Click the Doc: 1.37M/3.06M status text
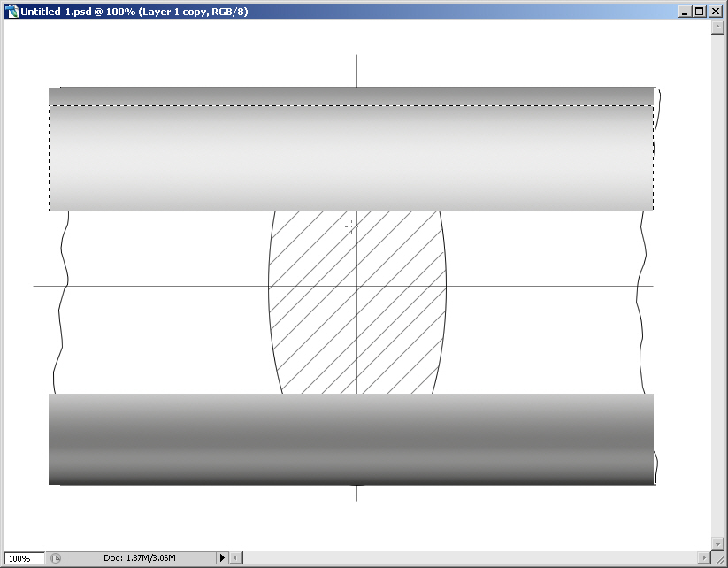 point(139,557)
